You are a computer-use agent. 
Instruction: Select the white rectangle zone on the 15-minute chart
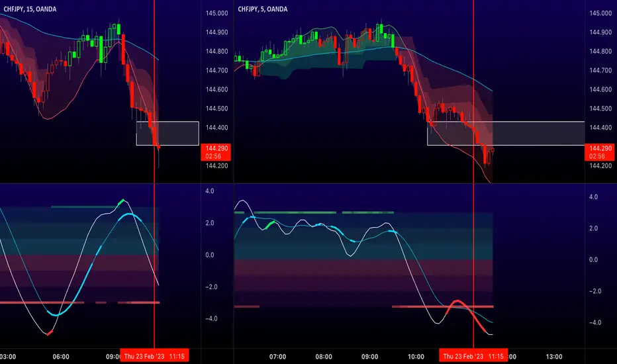[167, 134]
